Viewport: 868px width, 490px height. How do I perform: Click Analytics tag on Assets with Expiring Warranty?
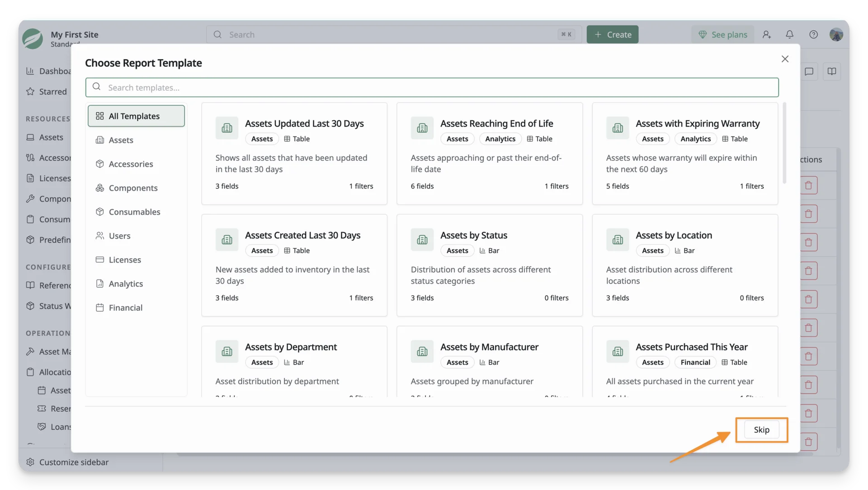695,139
